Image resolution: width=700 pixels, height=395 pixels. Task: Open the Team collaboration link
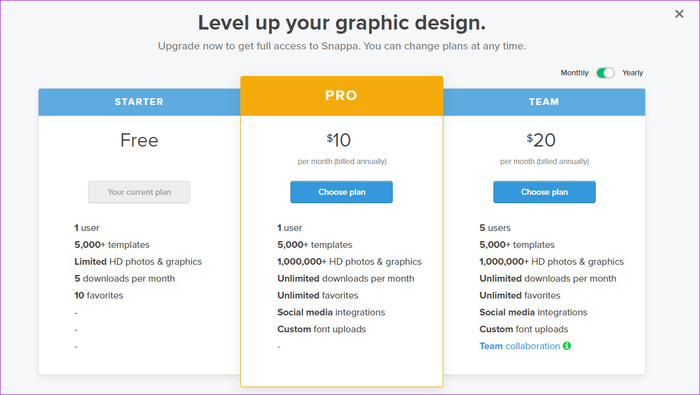(x=520, y=346)
